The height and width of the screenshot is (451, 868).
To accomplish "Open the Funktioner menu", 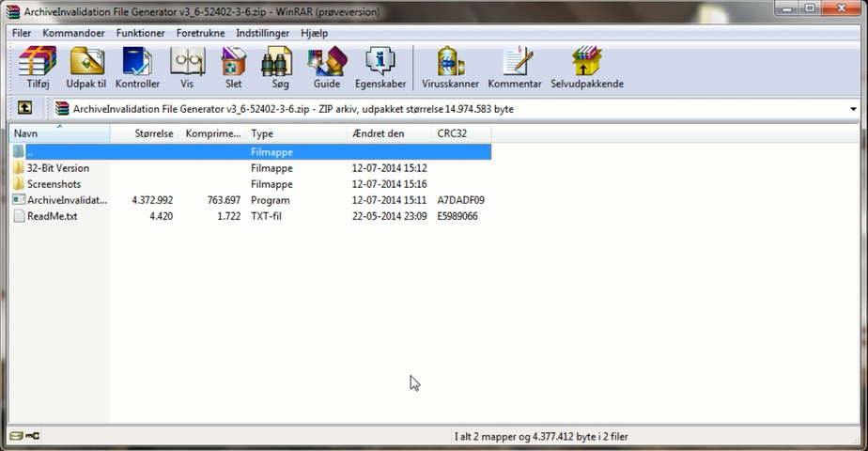I will click(x=141, y=33).
